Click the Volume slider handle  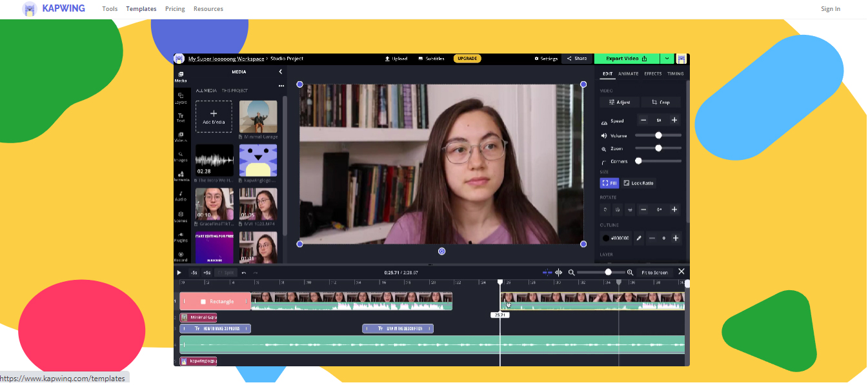point(658,135)
